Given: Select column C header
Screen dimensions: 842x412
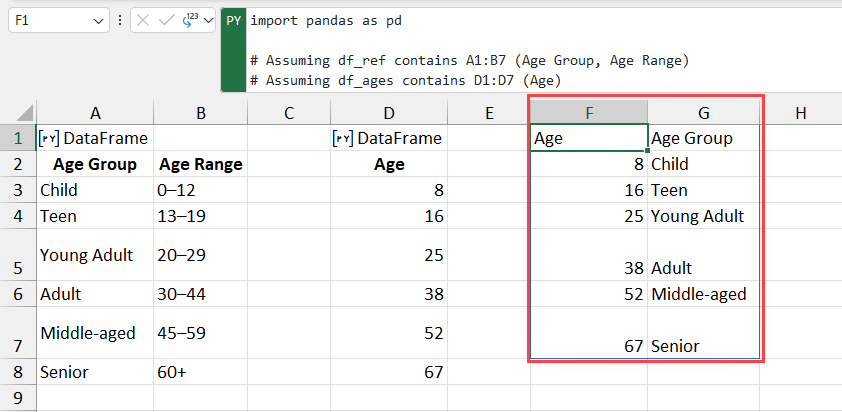Looking at the screenshot, I should click(289, 113).
